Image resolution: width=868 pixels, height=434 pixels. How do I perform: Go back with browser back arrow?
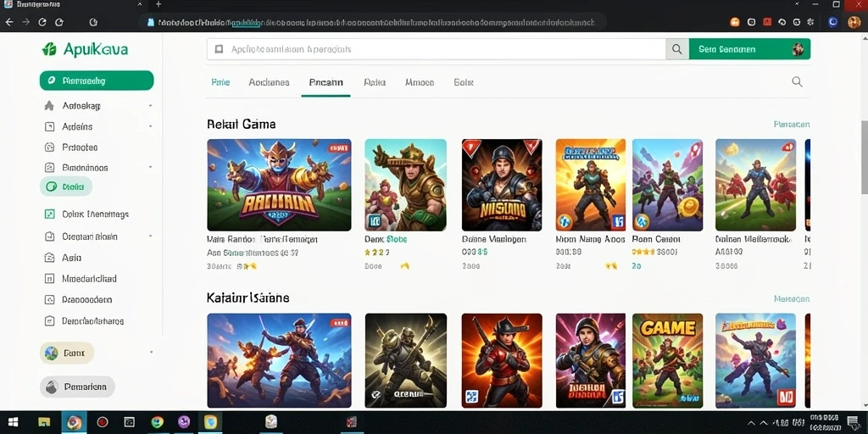pyautogui.click(x=8, y=22)
